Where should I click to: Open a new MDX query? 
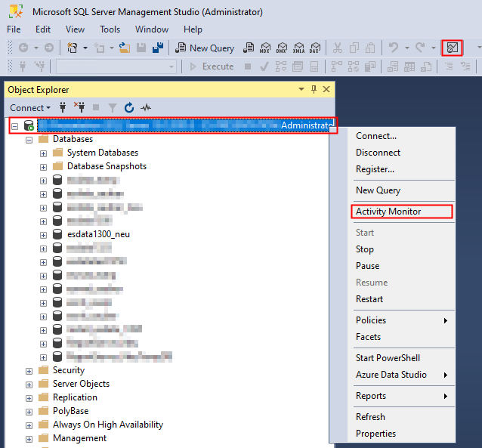(x=265, y=48)
